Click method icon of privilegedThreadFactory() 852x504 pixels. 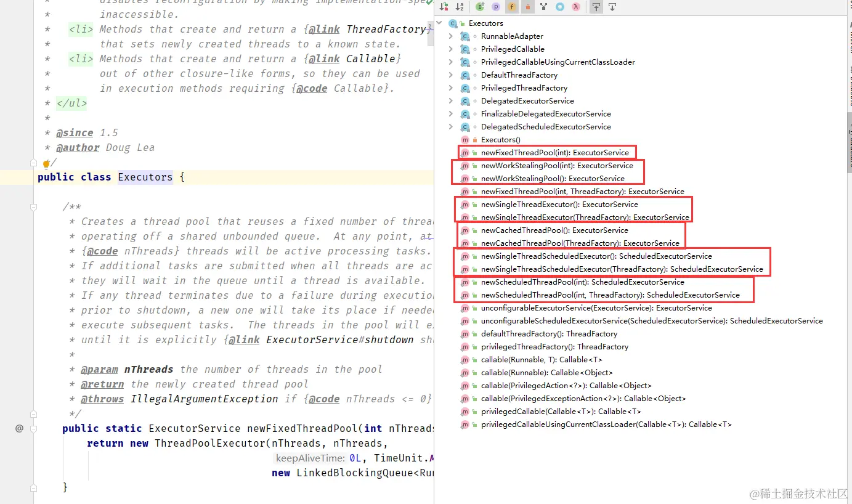point(465,347)
